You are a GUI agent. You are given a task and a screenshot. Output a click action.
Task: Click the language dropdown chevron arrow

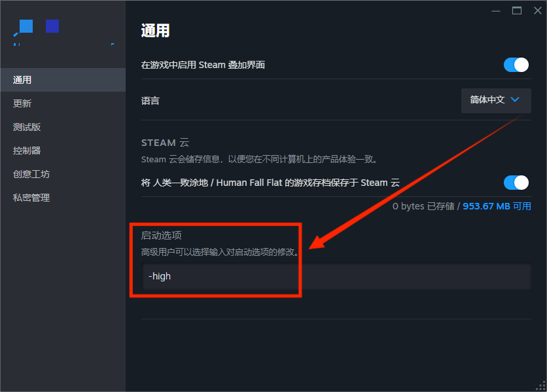(515, 99)
